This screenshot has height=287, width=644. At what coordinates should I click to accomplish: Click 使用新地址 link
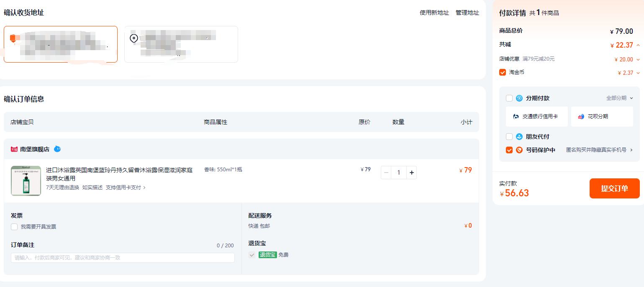434,13
